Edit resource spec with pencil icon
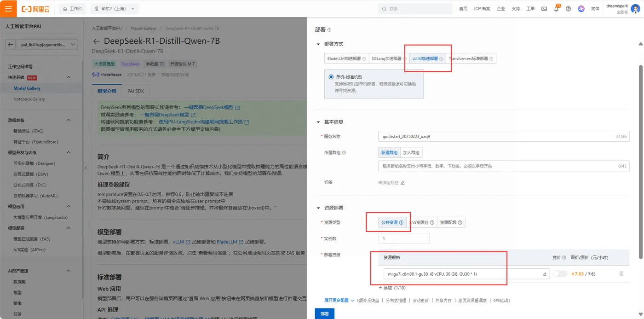Image resolution: width=644 pixels, height=319 pixels. [545, 274]
